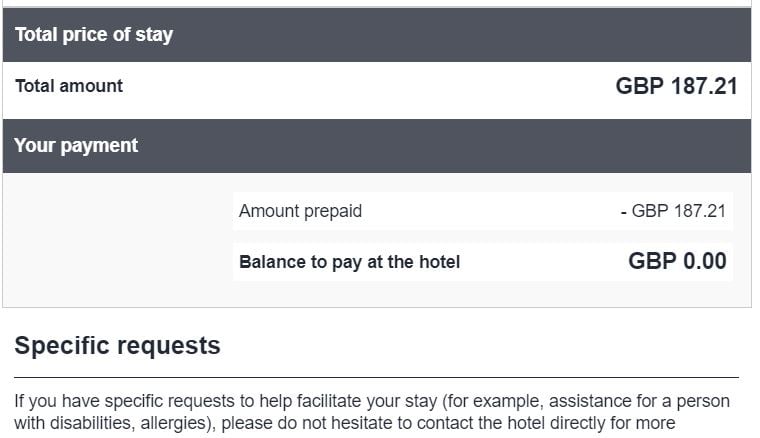Select the GBP 0.00 balance value
This screenshot has height=438, width=760.
(677, 262)
